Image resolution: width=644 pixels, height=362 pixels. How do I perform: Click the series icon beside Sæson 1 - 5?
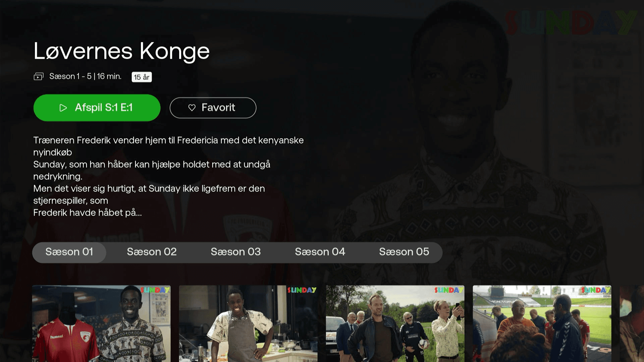(39, 77)
